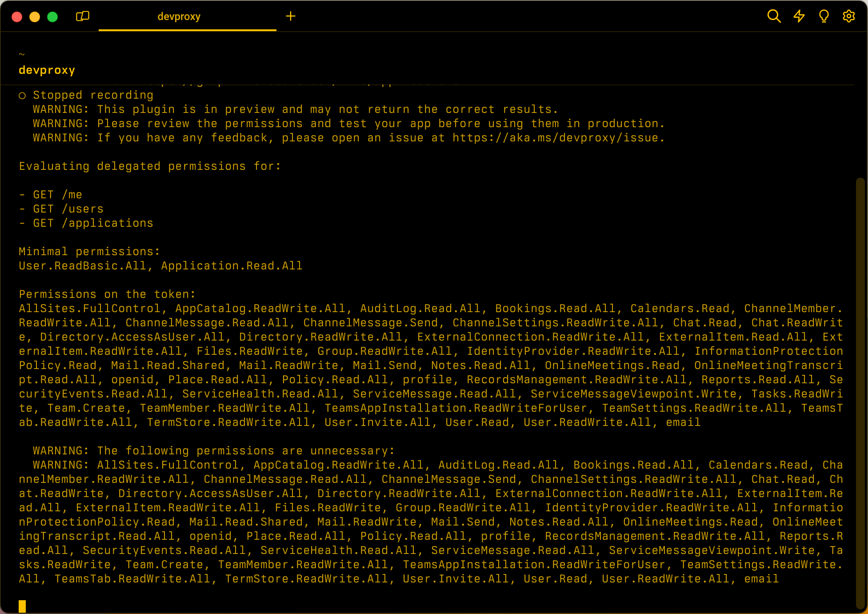Open settings with the gear icon
Viewport: 868px width, 614px height.
[848, 16]
